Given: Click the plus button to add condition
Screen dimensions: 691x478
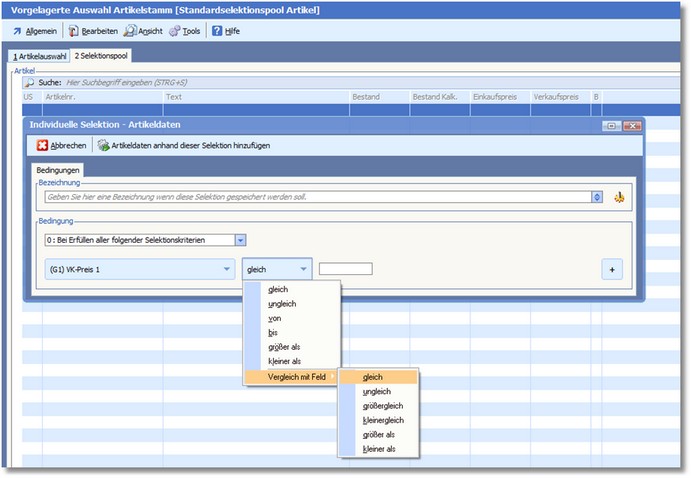Looking at the screenshot, I should click(x=612, y=269).
